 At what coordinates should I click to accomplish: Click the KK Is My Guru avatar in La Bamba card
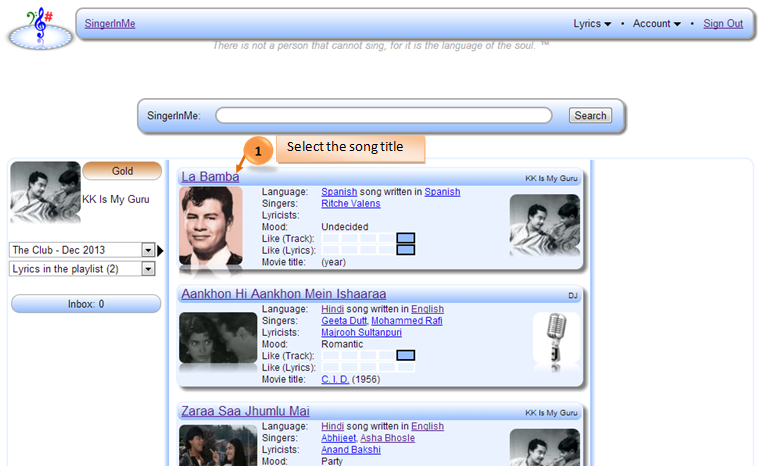tap(545, 225)
